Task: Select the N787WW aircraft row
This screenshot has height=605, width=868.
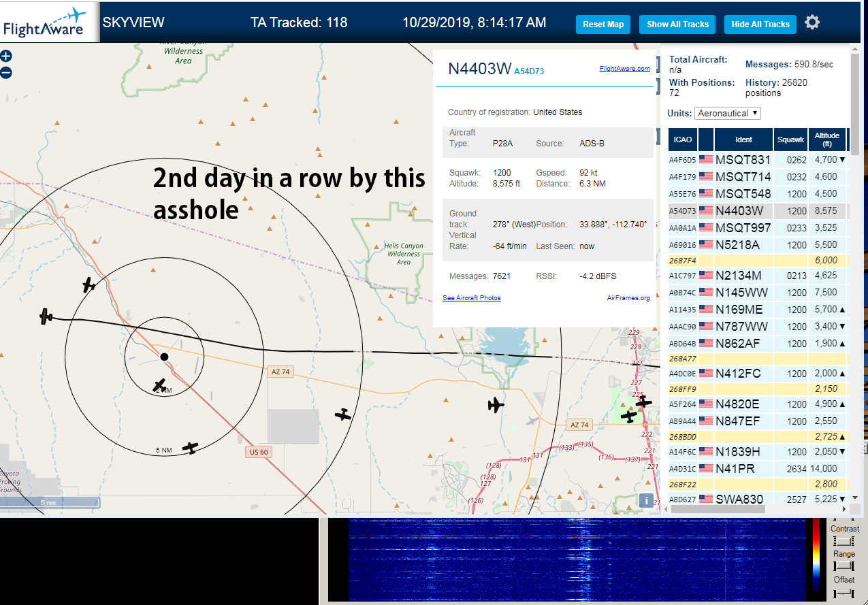Action: [x=758, y=327]
